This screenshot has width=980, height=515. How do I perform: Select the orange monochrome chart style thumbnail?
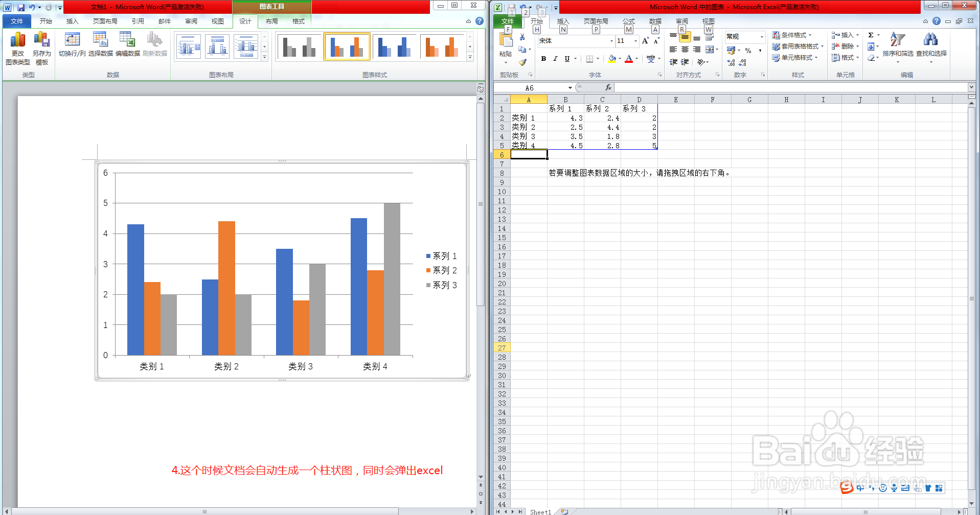442,46
